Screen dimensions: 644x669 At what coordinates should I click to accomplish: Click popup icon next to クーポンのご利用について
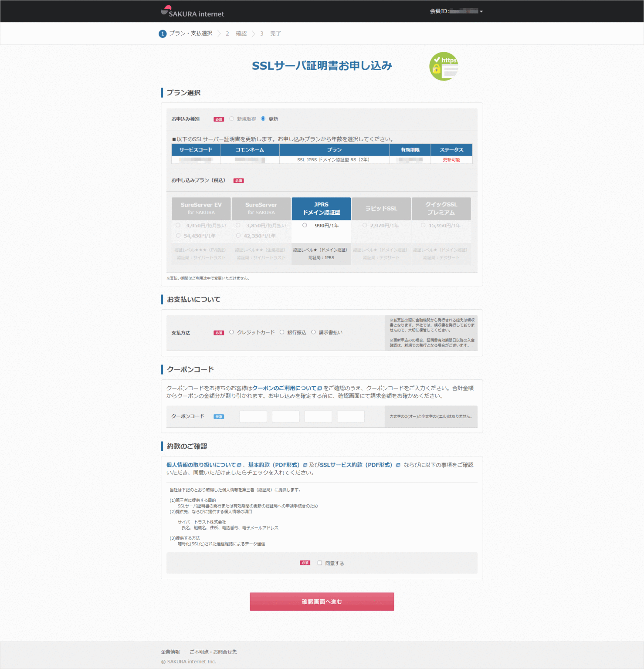(x=319, y=388)
